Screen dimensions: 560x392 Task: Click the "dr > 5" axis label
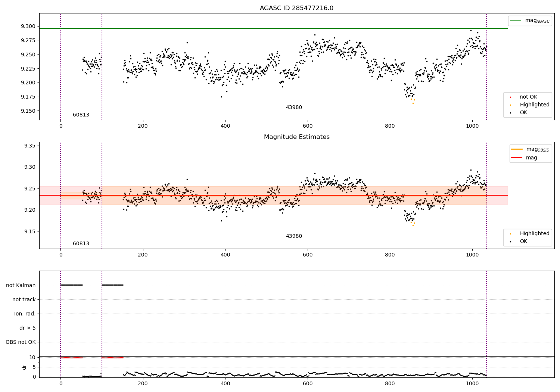tap(28, 328)
